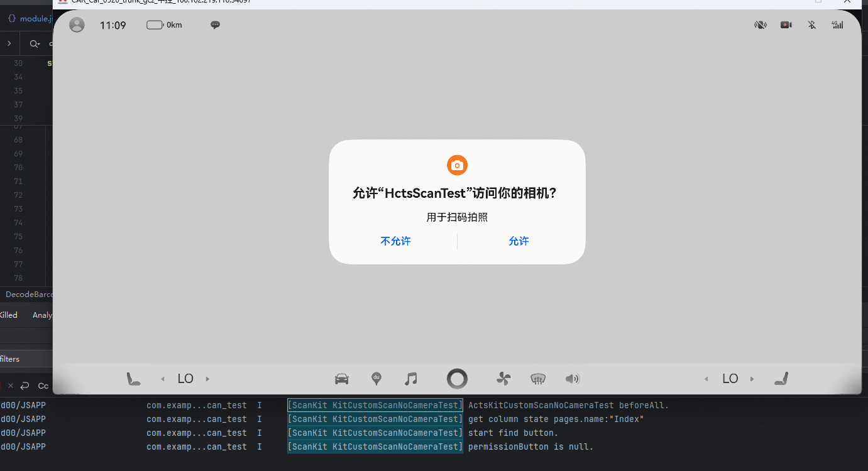868x471 pixels.
Task: Open the volume speaker control
Action: click(572, 379)
